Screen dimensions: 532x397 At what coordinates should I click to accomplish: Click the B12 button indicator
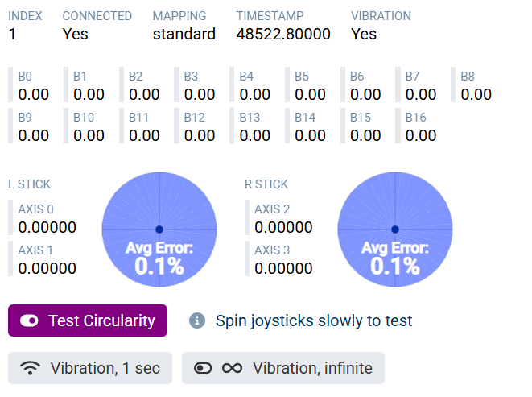pyautogui.click(x=200, y=126)
